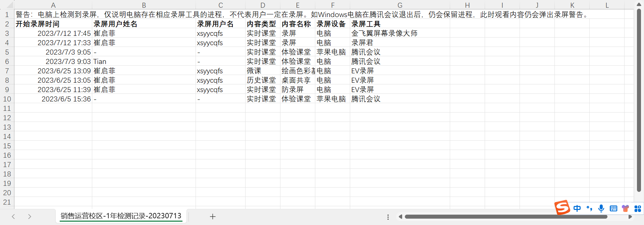644x225 pixels.
Task: Click horizontal scrollbar right arrow
Action: tap(630, 217)
